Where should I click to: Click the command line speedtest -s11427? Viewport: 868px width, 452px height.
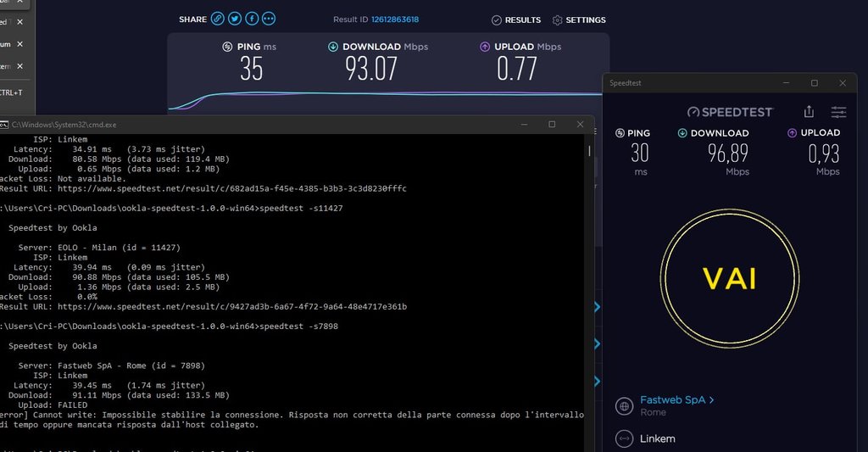[x=301, y=209]
